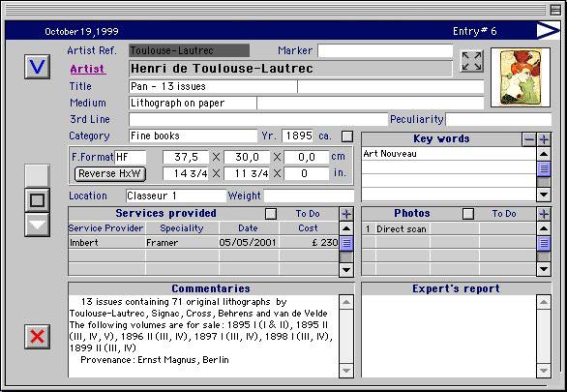Click Commentaries scroll down arrow
The image size is (567, 392).
[x=346, y=371]
